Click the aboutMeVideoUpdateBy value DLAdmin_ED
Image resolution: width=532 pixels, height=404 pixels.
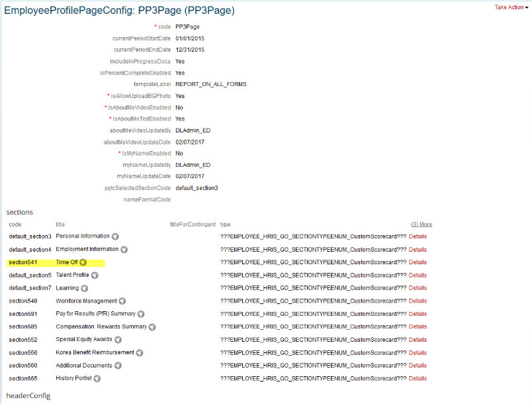pos(193,130)
